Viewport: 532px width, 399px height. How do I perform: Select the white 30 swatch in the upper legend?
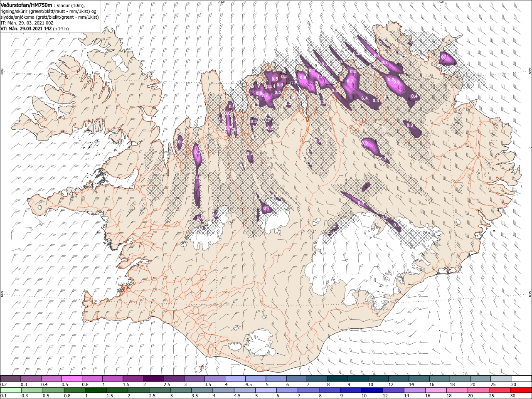[x=521, y=379]
